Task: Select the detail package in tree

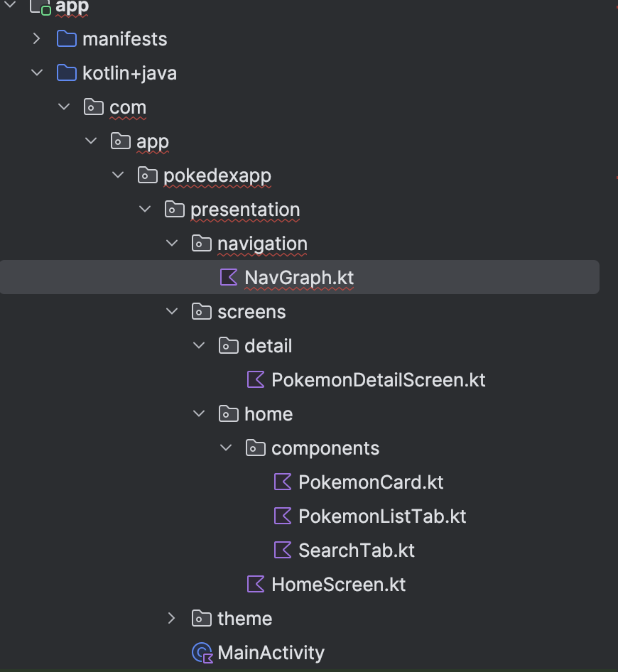Action: pyautogui.click(x=268, y=345)
